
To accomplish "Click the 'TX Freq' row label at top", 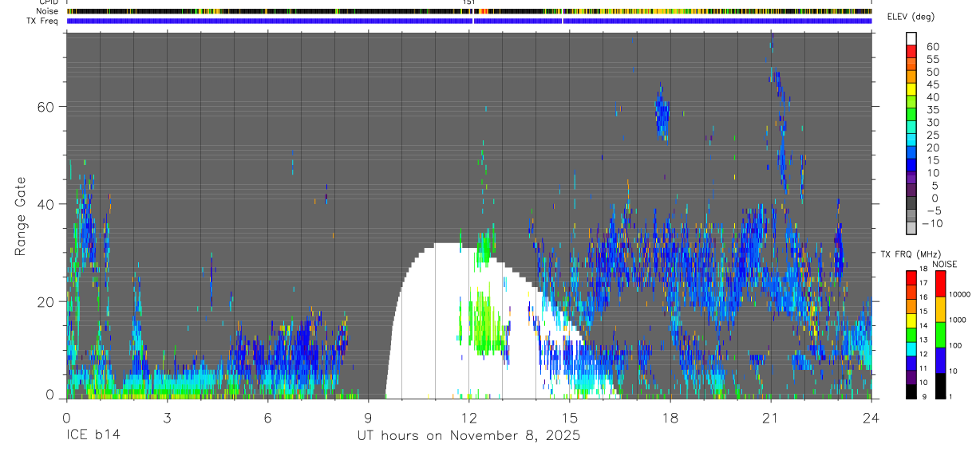I will tap(43, 21).
